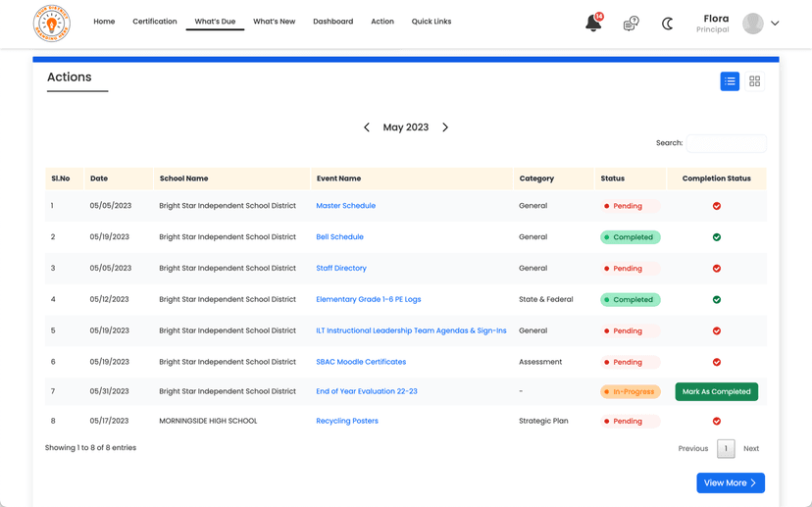Expand the Flora user profile dropdown

point(775,24)
